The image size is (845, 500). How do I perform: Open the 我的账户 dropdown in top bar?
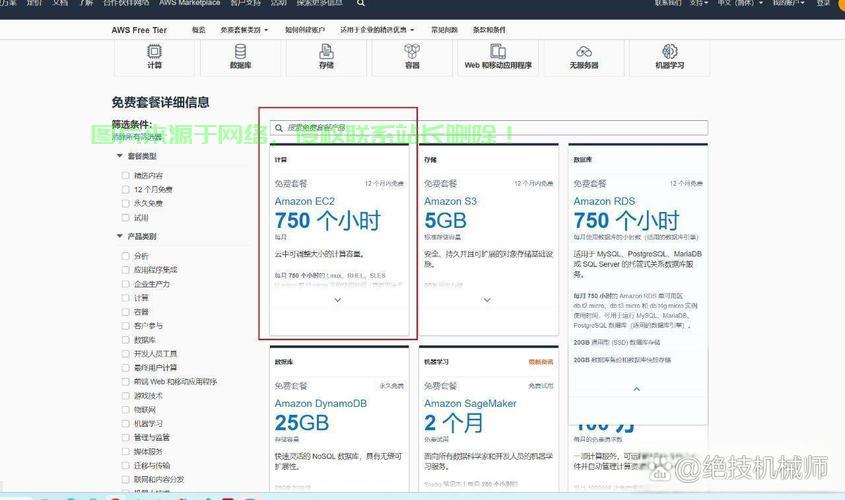coord(788,3)
